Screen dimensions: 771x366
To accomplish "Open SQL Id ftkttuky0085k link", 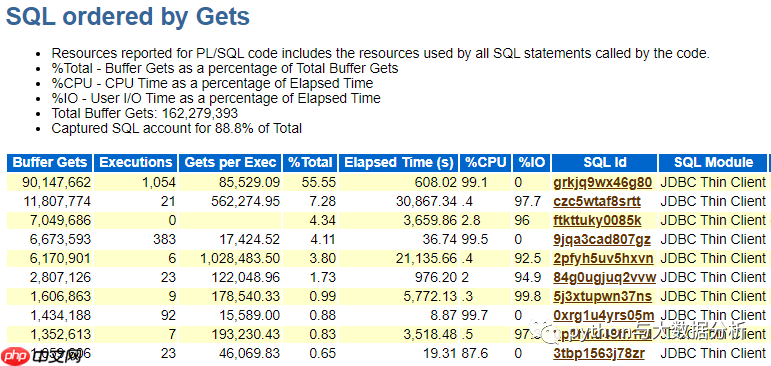I will point(597,220).
